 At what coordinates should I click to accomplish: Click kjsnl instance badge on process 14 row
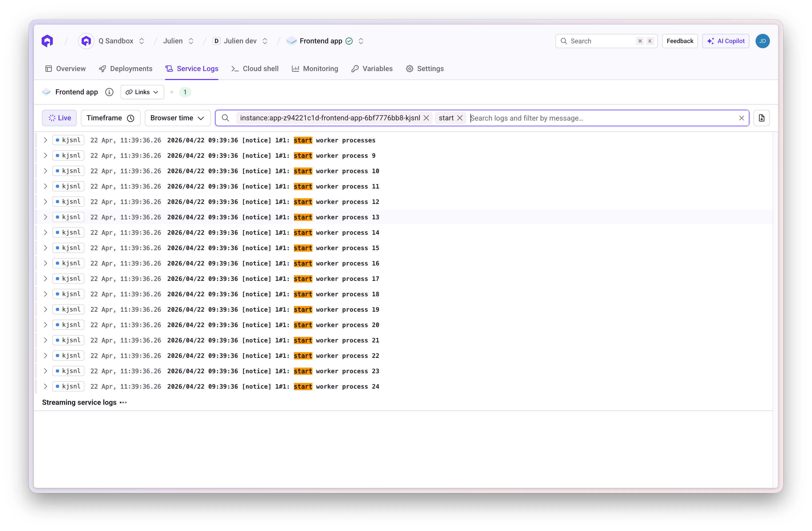pyautogui.click(x=68, y=233)
